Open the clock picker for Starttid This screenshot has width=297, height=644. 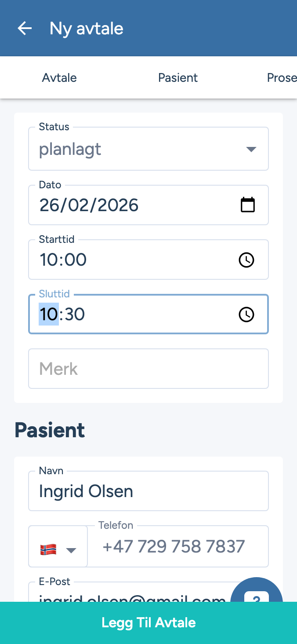[246, 260]
